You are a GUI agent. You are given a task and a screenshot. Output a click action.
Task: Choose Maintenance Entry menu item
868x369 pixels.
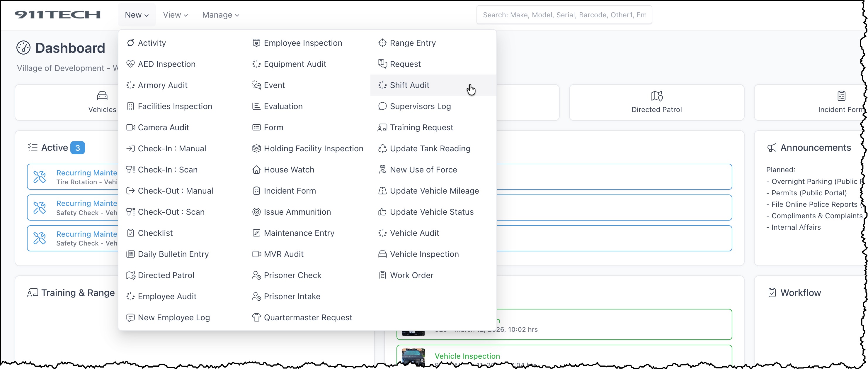299,233
